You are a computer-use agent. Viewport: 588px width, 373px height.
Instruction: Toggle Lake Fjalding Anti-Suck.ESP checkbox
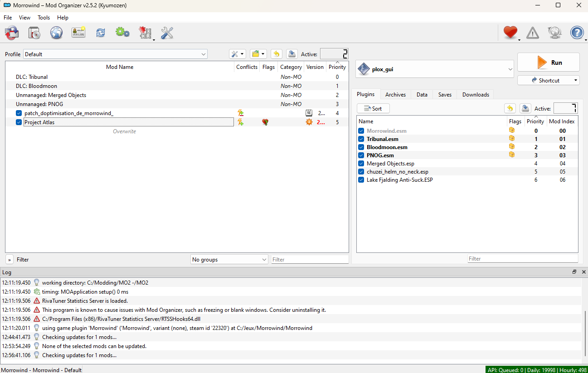pos(361,179)
